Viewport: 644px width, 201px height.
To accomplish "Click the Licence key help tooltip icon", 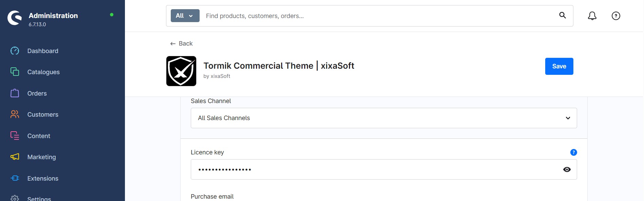I will [574, 152].
